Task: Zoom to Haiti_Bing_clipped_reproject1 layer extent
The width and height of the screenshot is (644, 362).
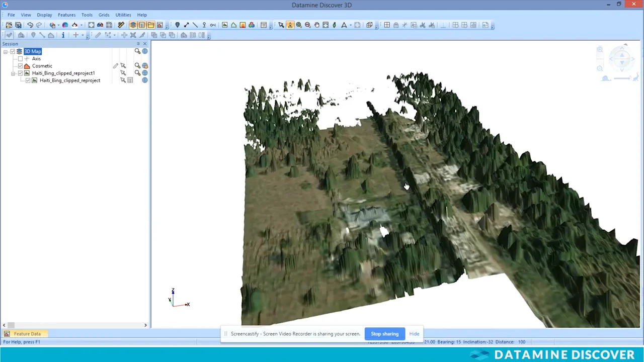Action: 137,73
